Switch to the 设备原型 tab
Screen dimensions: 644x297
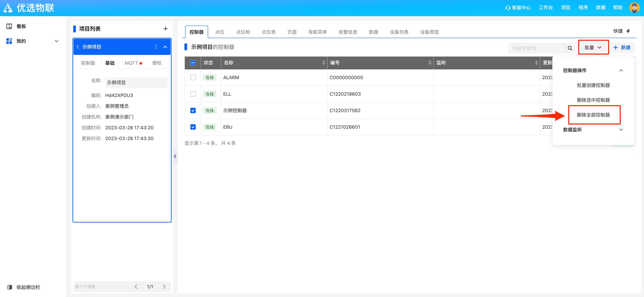[429, 32]
